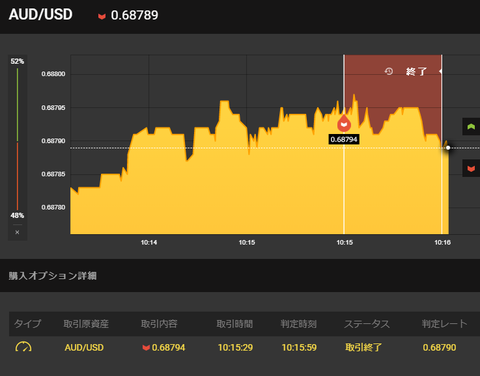Click the 取引原資産 column header
480x376 pixels.
click(x=86, y=324)
